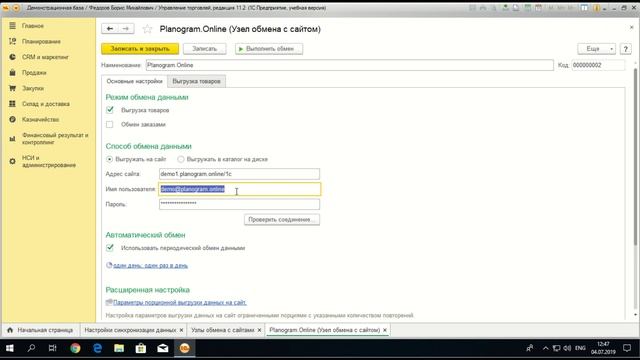
Task: Click the yellow info icon in title bar
Action: click(x=596, y=8)
